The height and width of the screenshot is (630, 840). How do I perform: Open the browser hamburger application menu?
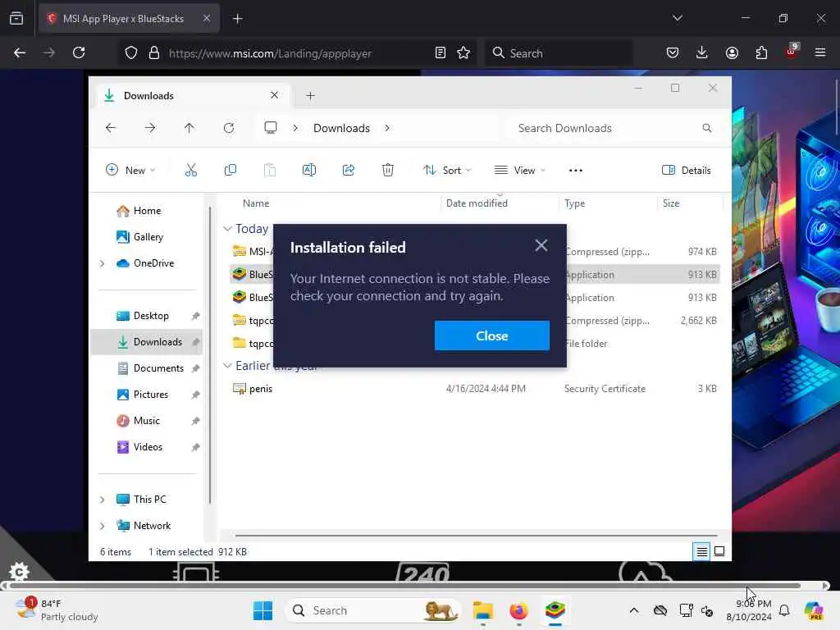pos(820,52)
